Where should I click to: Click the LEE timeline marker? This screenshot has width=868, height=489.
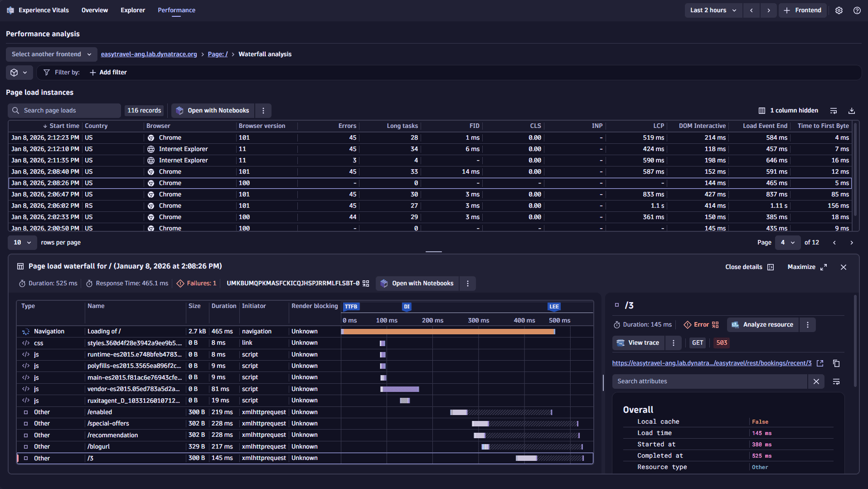(x=554, y=307)
